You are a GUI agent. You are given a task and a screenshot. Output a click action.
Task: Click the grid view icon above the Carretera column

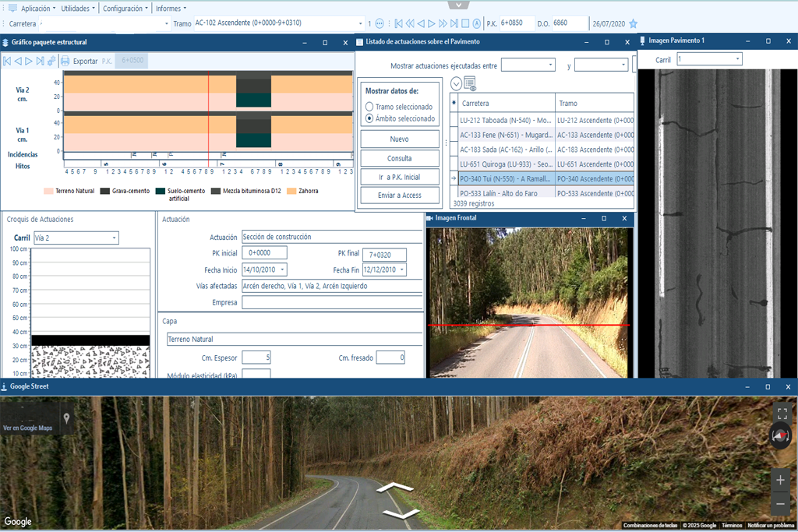tap(470, 83)
